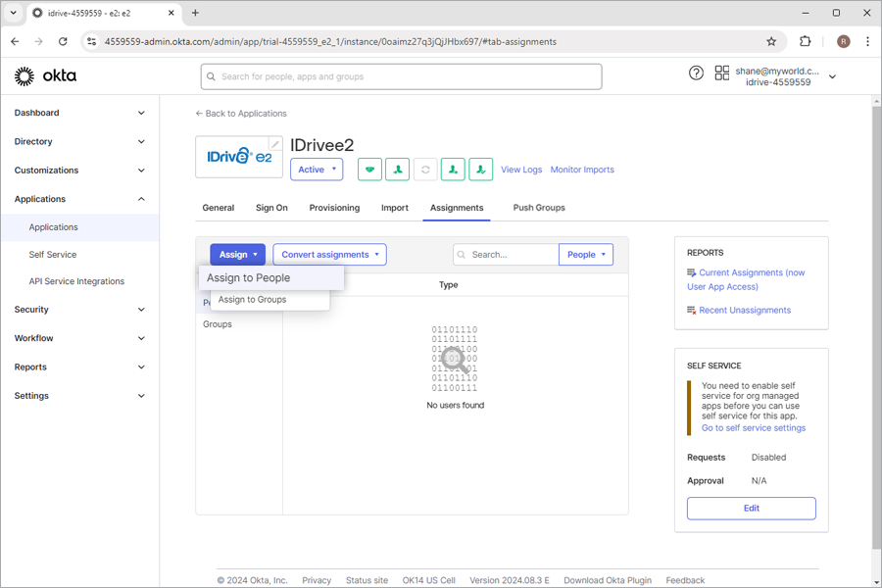This screenshot has height=588, width=882.
Task: Click the greyed-out refresh sync icon button
Action: [425, 170]
